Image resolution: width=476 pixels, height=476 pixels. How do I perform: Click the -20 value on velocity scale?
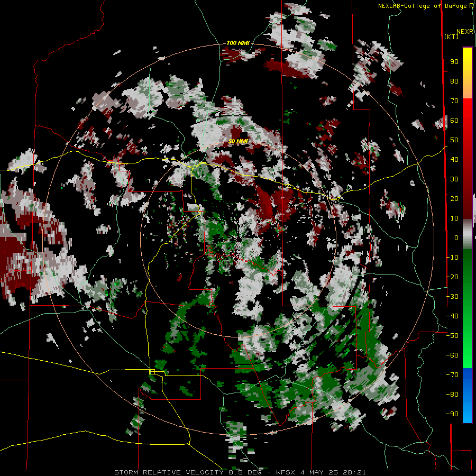(x=452, y=277)
